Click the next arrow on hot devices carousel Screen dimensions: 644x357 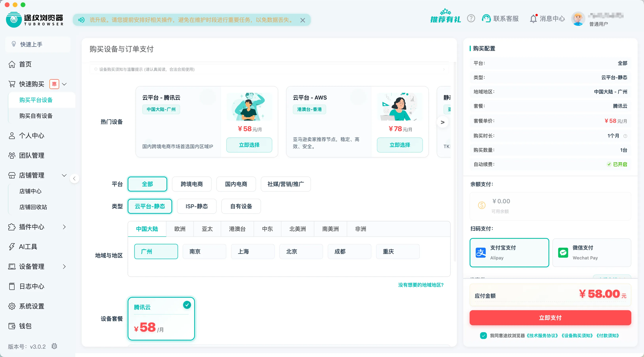442,122
